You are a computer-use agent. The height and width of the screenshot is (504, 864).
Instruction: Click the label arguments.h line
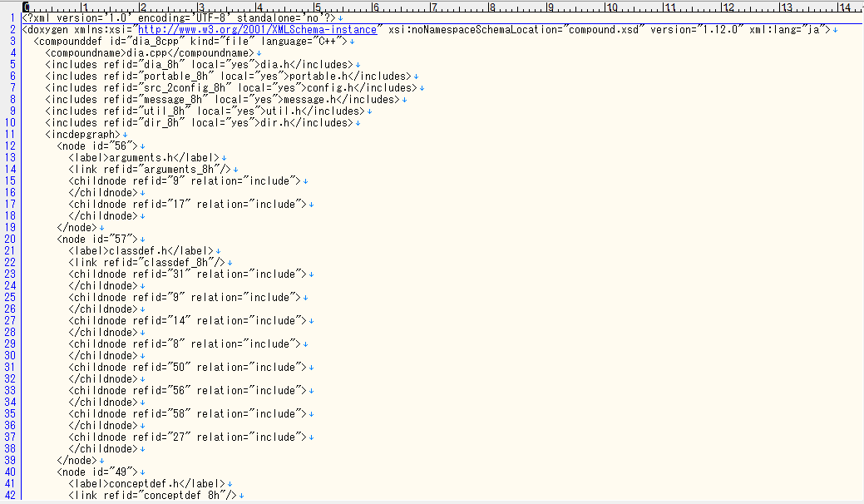point(144,157)
